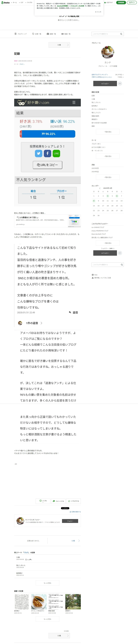Click the Twitter share icon
The width and height of the screenshot is (138, 644).
tap(39, 153)
